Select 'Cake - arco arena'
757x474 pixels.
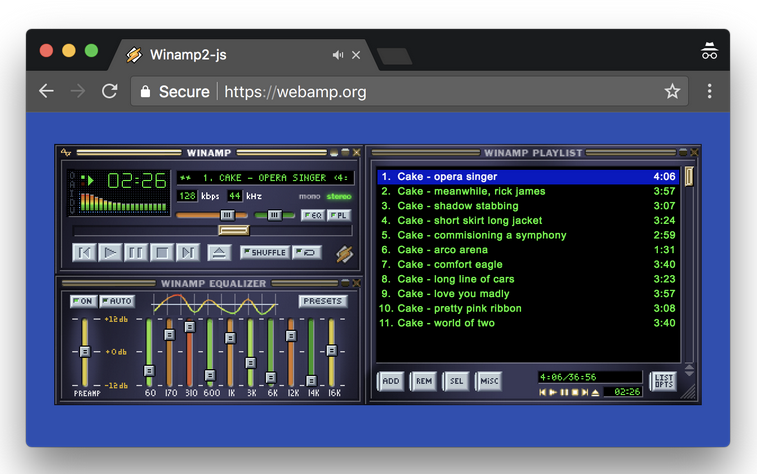(x=528, y=250)
